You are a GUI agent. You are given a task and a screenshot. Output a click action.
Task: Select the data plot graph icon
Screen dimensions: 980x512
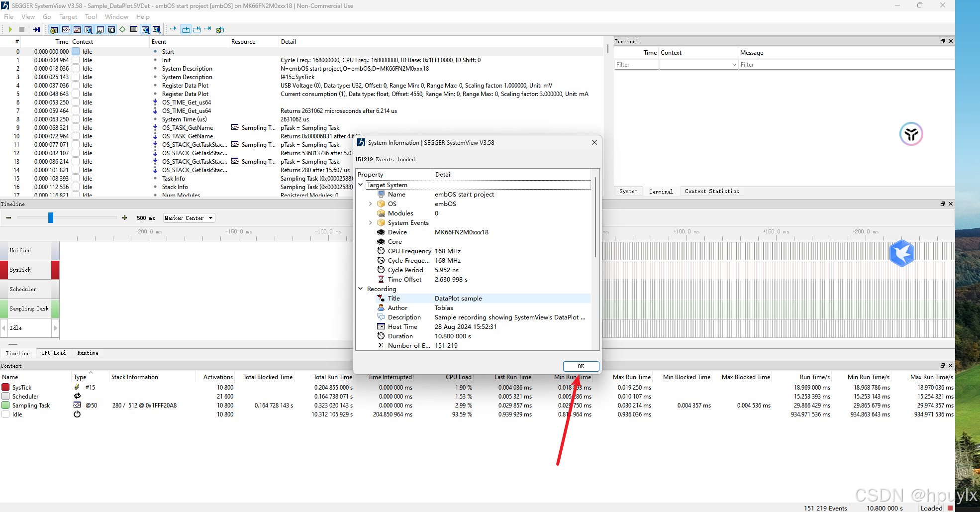pos(76,29)
